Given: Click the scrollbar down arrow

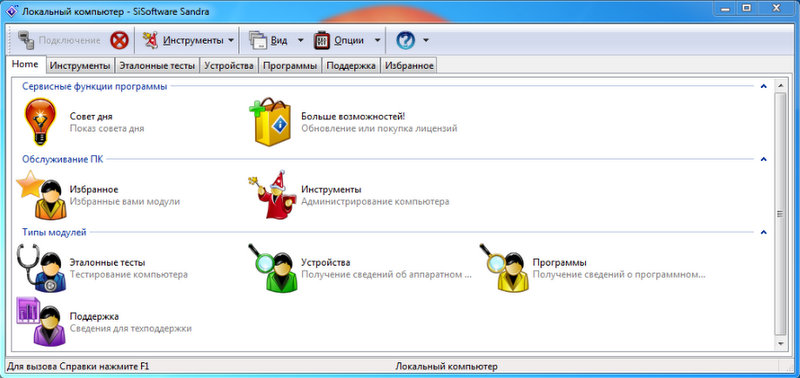Looking at the screenshot, I should (780, 344).
